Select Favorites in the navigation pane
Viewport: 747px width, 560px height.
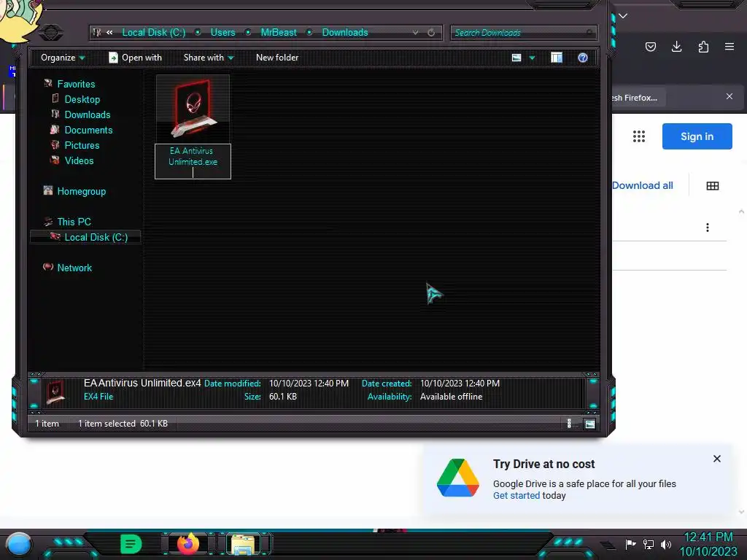pos(76,85)
